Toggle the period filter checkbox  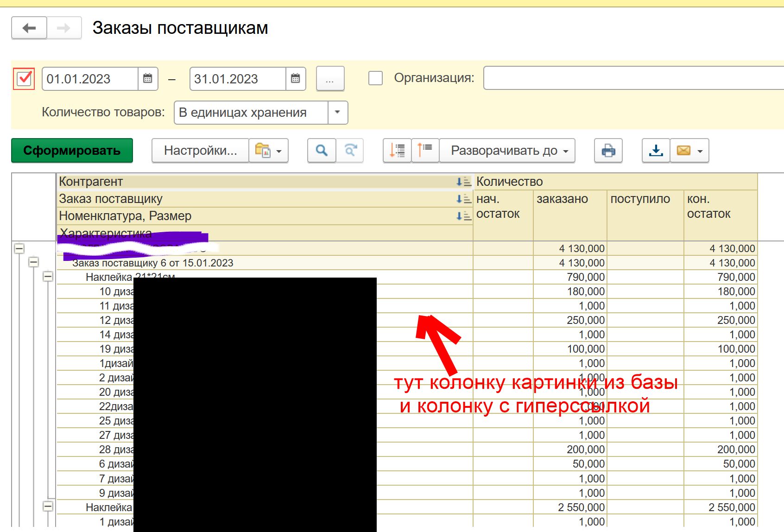tap(24, 79)
